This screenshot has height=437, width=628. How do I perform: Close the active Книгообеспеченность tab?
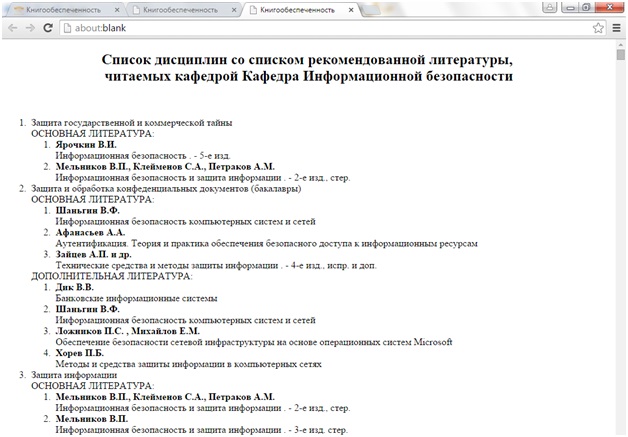click(x=351, y=10)
